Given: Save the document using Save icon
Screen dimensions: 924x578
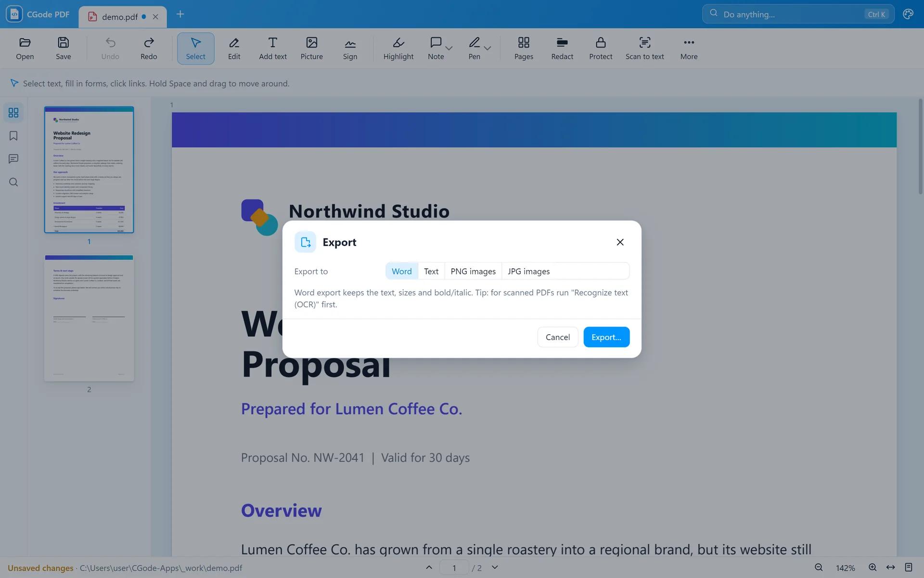Looking at the screenshot, I should pyautogui.click(x=63, y=48).
